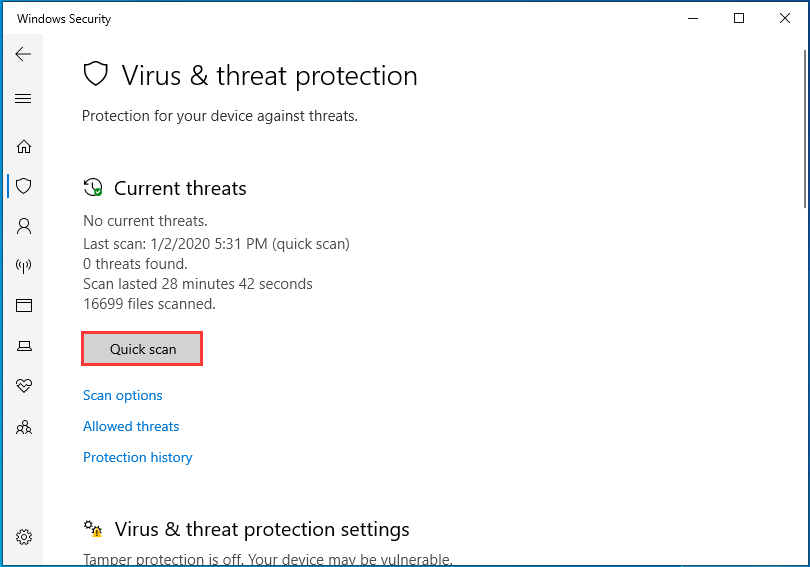810x567 pixels.
Task: Open Scan options link
Action: 122,396
